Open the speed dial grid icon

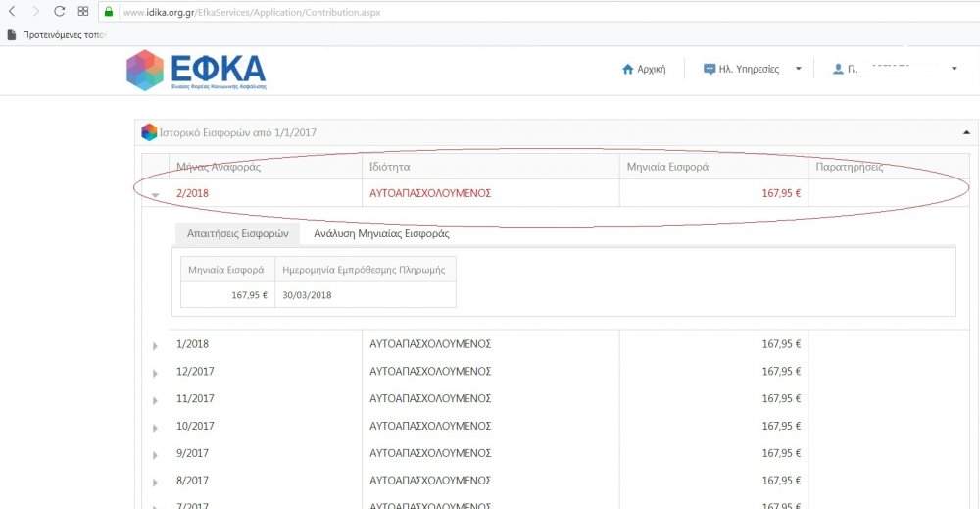(x=83, y=12)
